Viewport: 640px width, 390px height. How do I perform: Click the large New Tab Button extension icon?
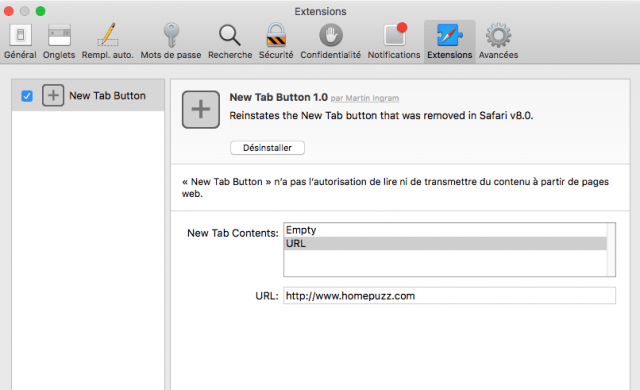[201, 109]
